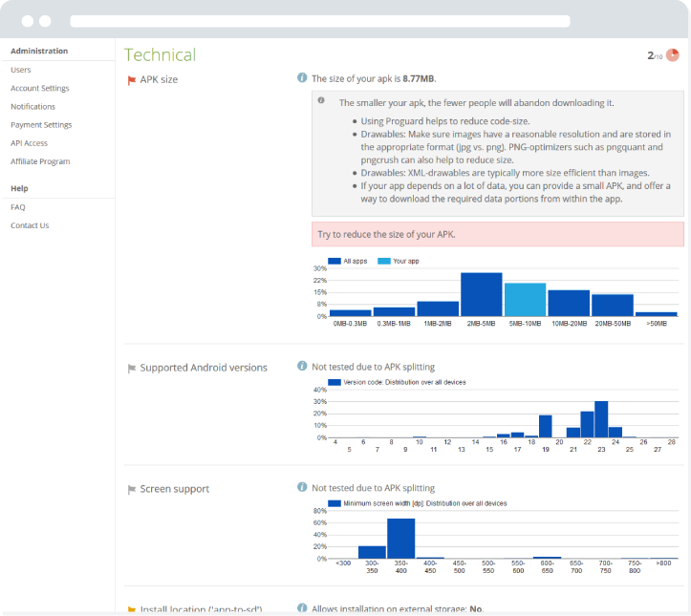Image resolution: width=691 pixels, height=616 pixels.
Task: Click the highlighted 5MB-10MB bar in chart
Action: tap(525, 300)
